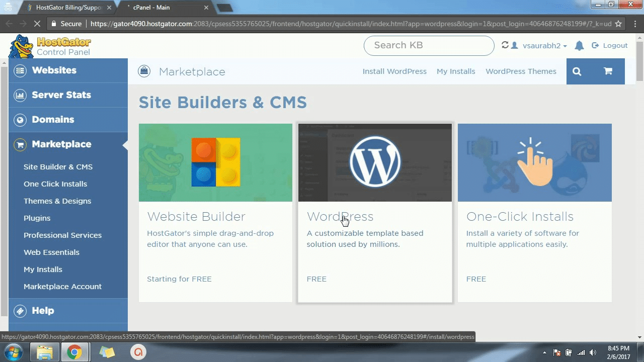Open Plugins sidebar link

[37, 218]
